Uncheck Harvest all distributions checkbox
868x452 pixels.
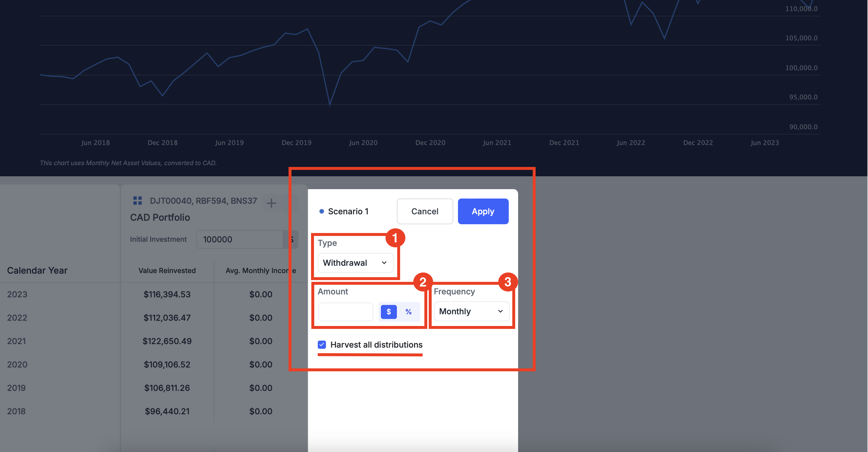tap(322, 344)
